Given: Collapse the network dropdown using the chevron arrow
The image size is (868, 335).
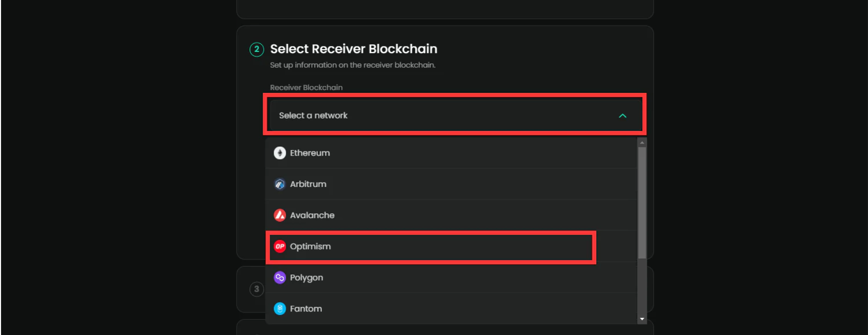Looking at the screenshot, I should pos(622,115).
